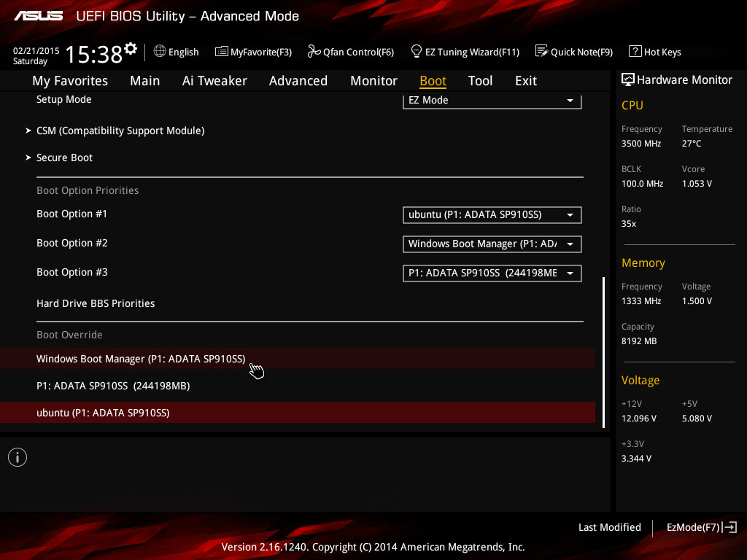This screenshot has height=560, width=747.
Task: Click the Hardware Monitor screen icon
Action: click(628, 80)
